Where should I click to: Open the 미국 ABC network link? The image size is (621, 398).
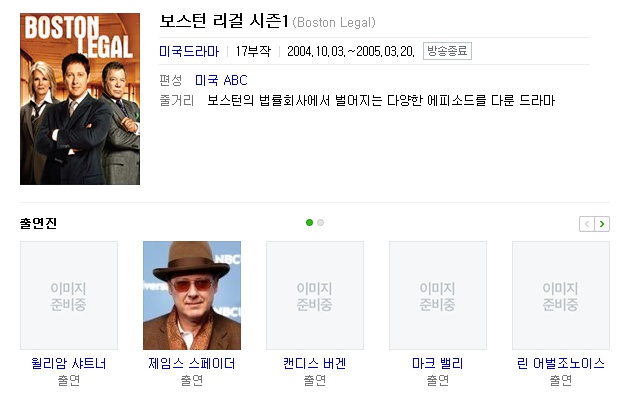coord(221,80)
